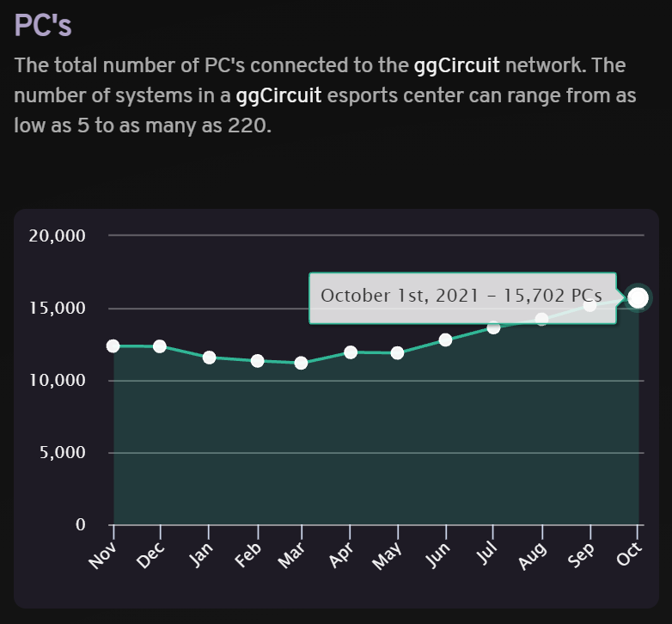The width and height of the screenshot is (672, 624).
Task: Click the November data point on chart
Action: tap(113, 346)
